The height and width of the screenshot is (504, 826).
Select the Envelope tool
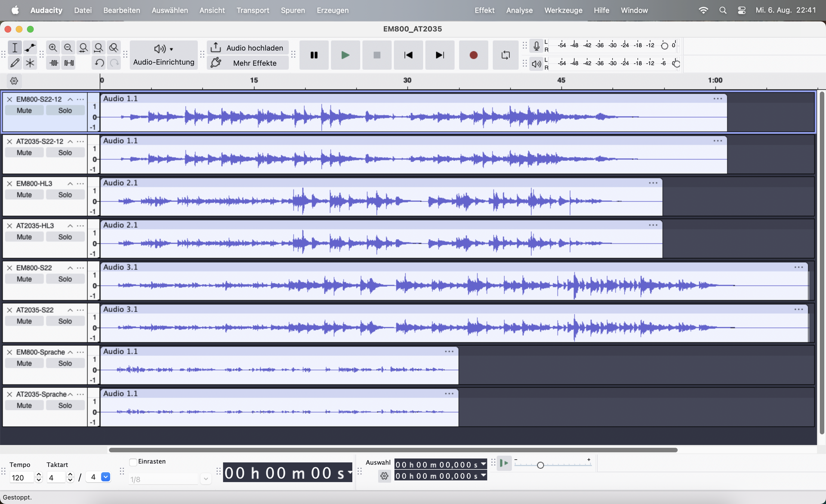(x=30, y=48)
